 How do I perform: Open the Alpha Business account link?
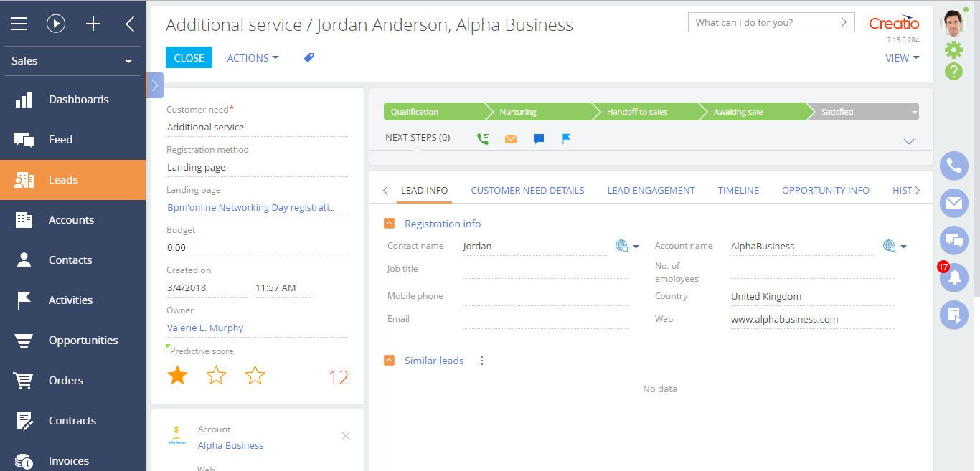(230, 446)
